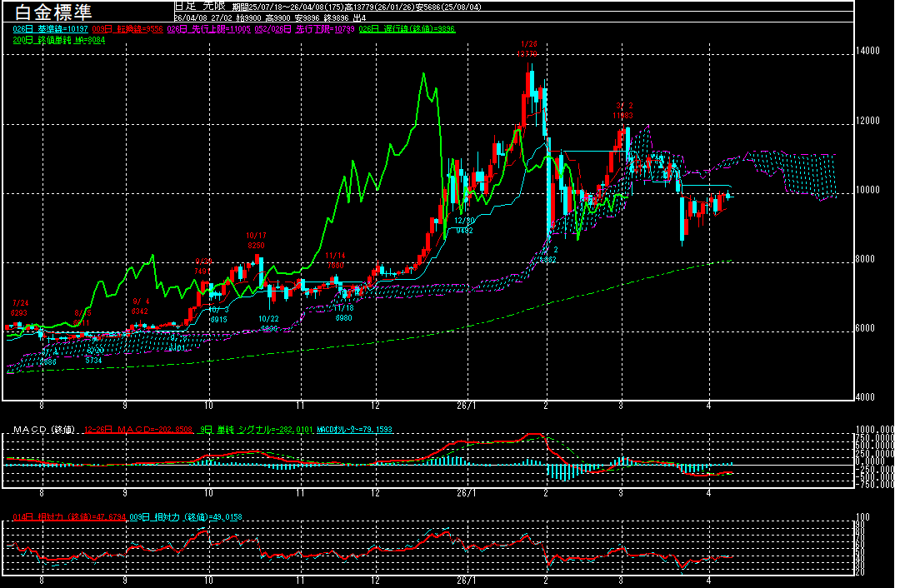Click the 10/17 high price marker 8250
900x588 pixels.
point(256,246)
